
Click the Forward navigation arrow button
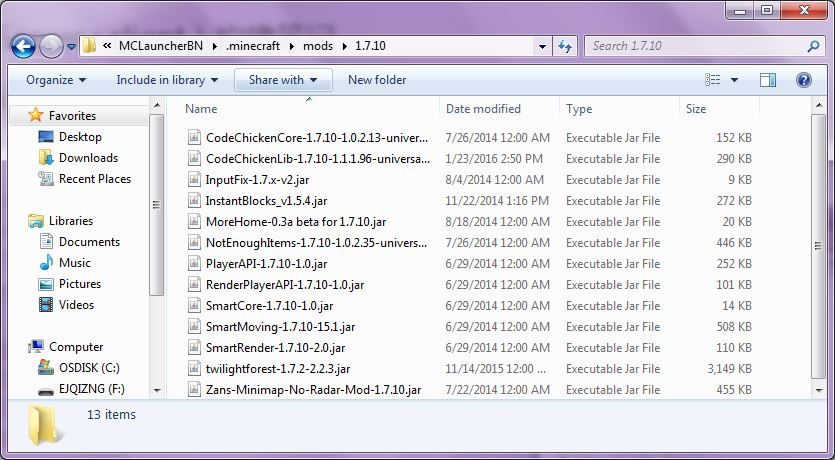point(51,47)
